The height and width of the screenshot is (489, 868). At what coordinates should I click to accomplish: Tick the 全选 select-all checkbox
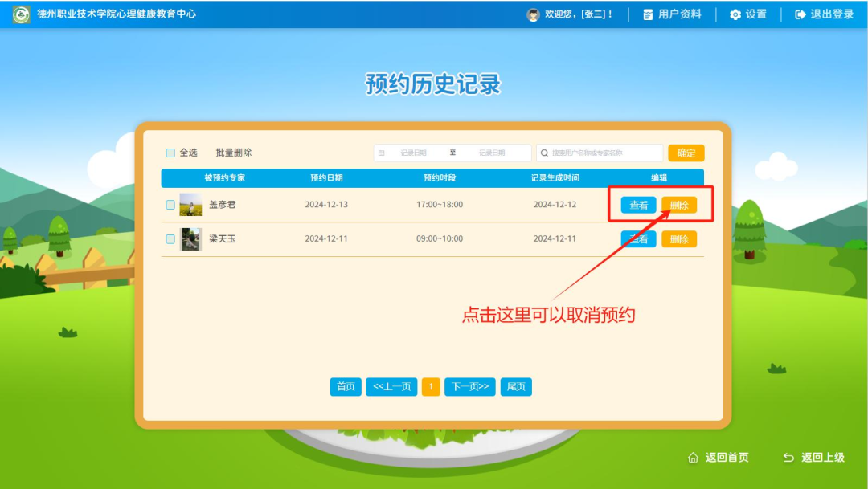click(170, 153)
